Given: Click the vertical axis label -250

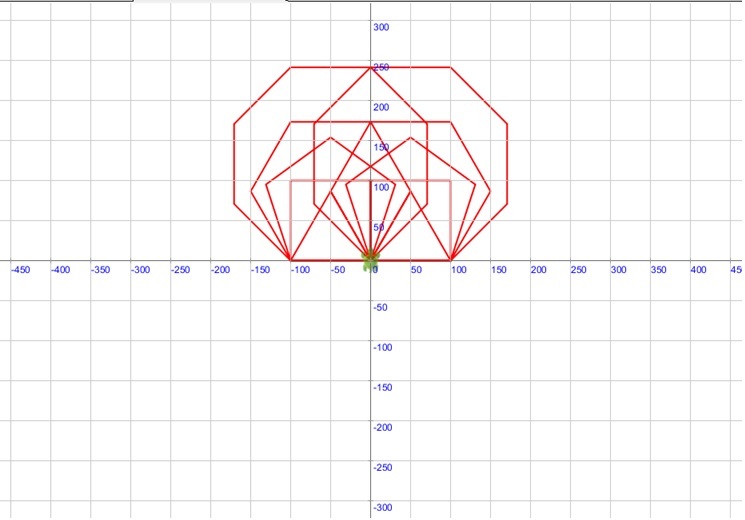Looking at the screenshot, I should click(382, 467).
